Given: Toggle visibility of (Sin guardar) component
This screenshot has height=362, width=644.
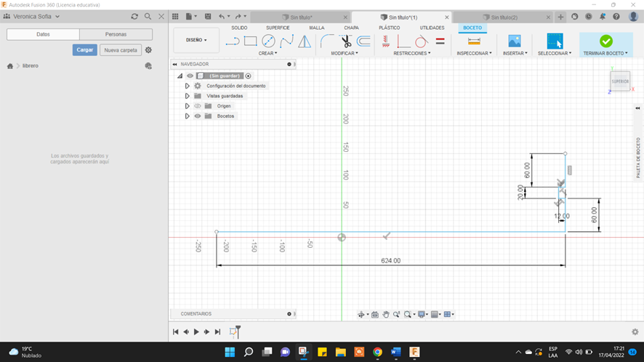Looking at the screenshot, I should point(190,76).
